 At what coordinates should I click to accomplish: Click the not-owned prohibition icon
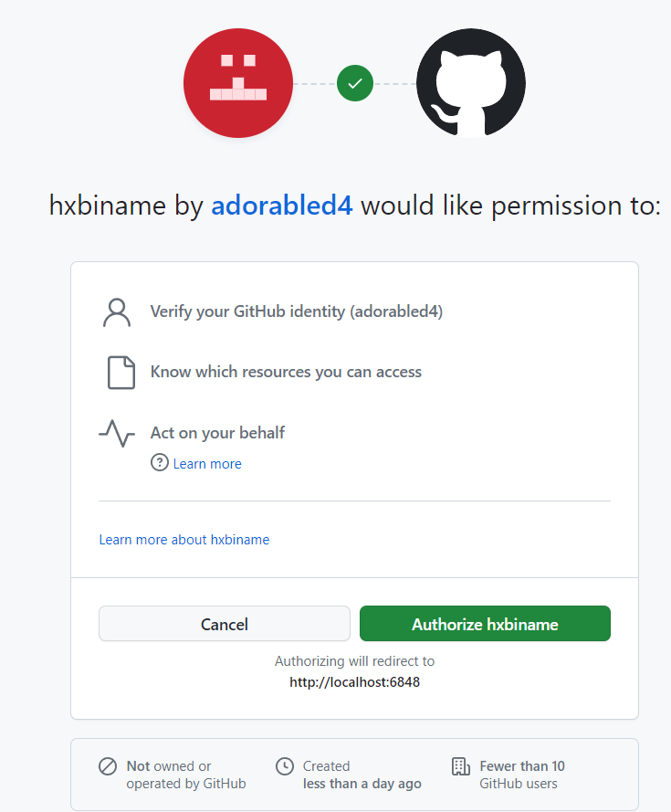coord(109,766)
